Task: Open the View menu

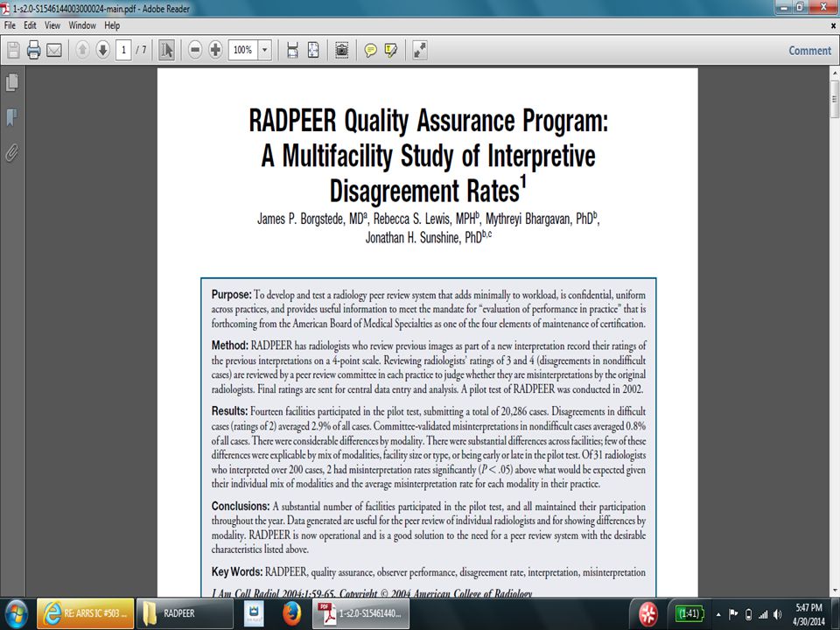Action: coord(52,25)
